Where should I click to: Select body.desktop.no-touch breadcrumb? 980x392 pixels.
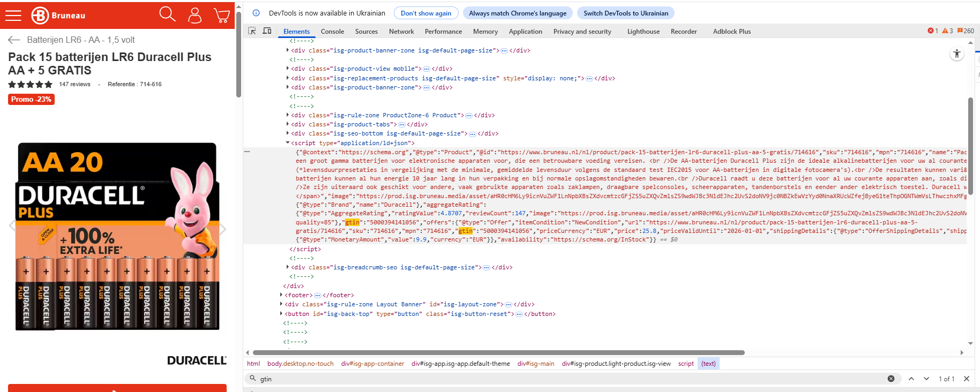(301, 364)
